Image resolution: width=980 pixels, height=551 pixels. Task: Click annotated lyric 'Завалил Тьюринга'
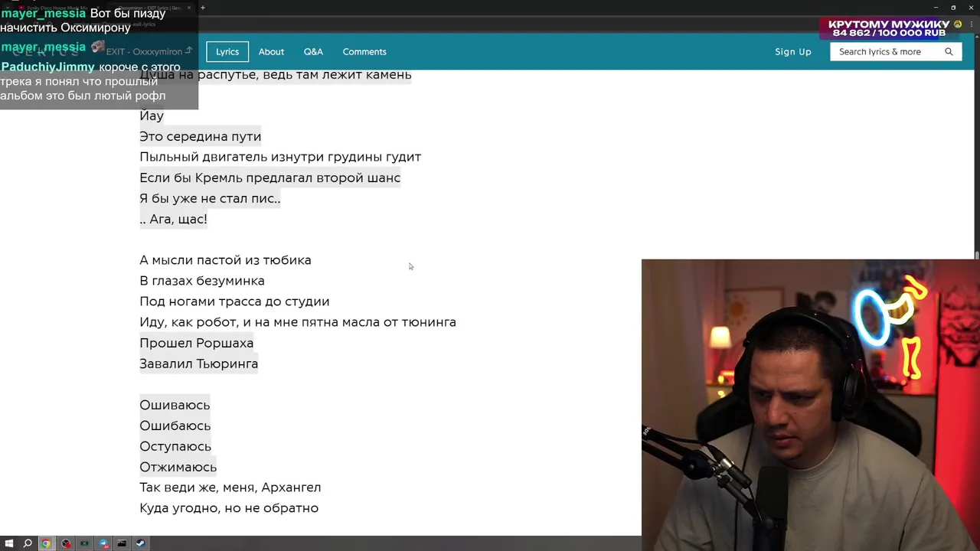(198, 364)
